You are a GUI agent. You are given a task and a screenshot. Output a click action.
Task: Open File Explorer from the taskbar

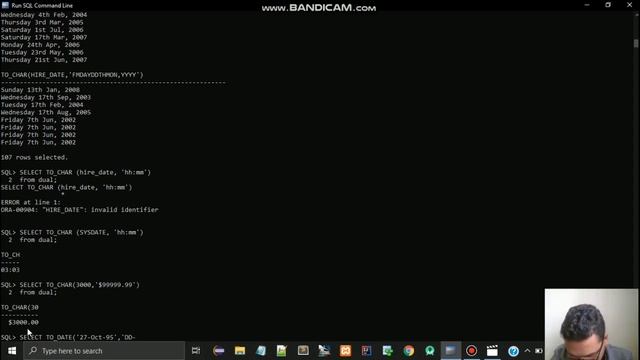click(x=240, y=351)
